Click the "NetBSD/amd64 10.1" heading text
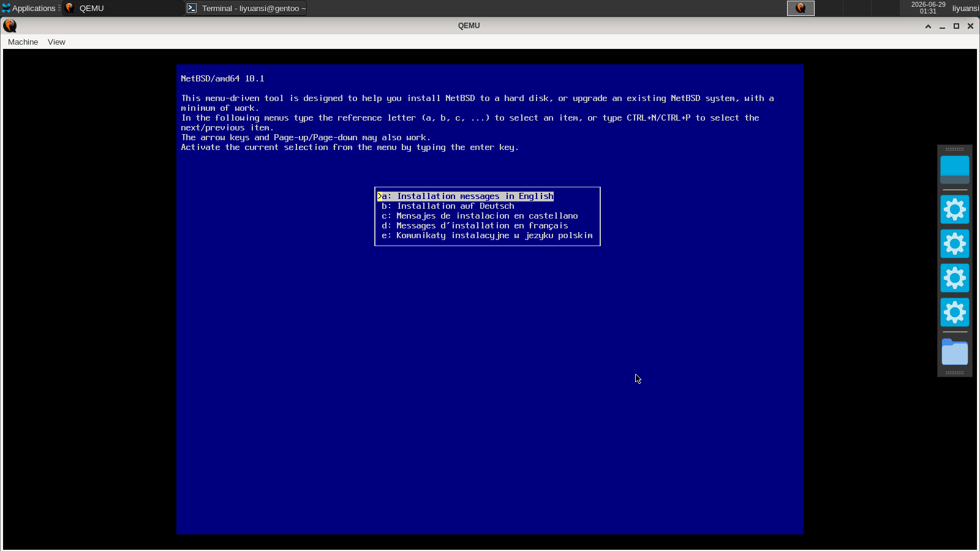980x551 pixels. click(x=222, y=79)
